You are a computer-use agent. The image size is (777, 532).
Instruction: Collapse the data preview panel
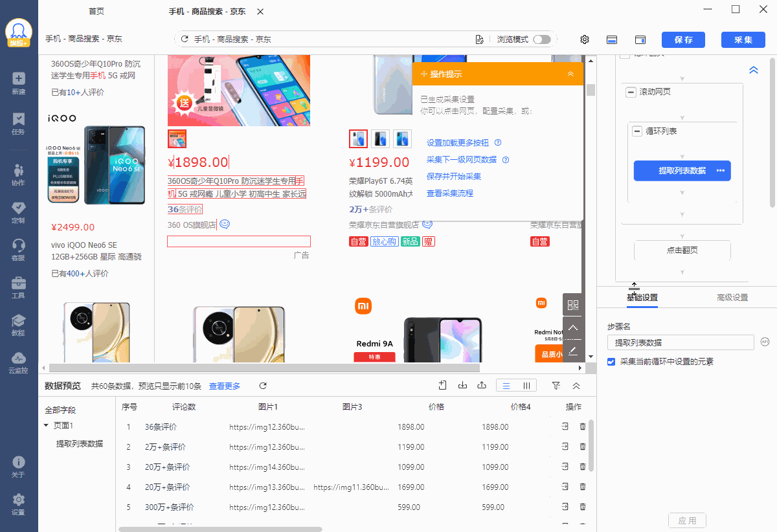[576, 386]
